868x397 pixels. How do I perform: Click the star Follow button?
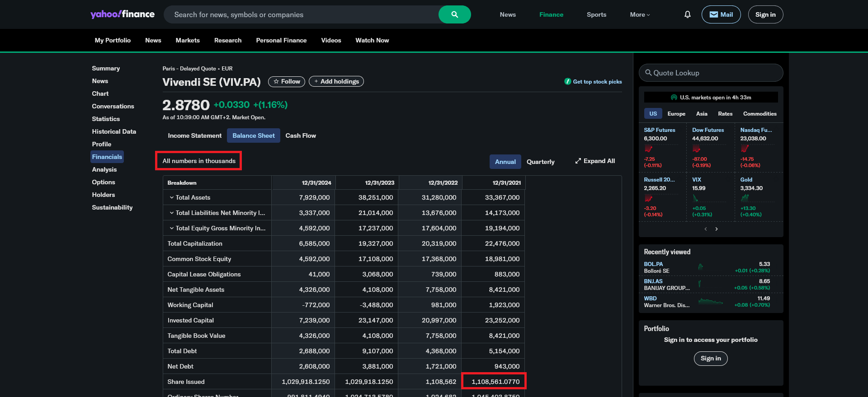pyautogui.click(x=287, y=81)
